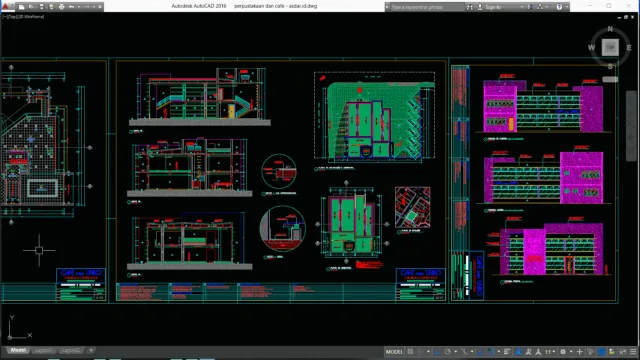
Task: Switch to the Model tab
Action: 18,350
